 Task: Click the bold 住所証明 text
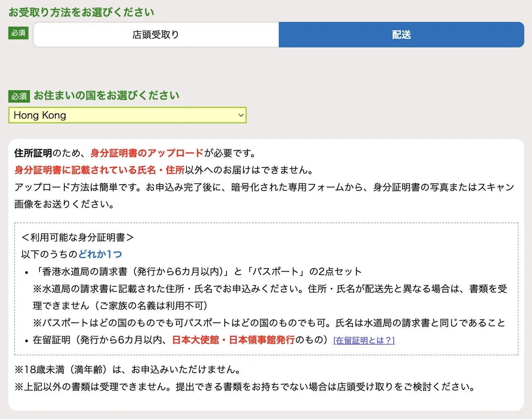33,154
